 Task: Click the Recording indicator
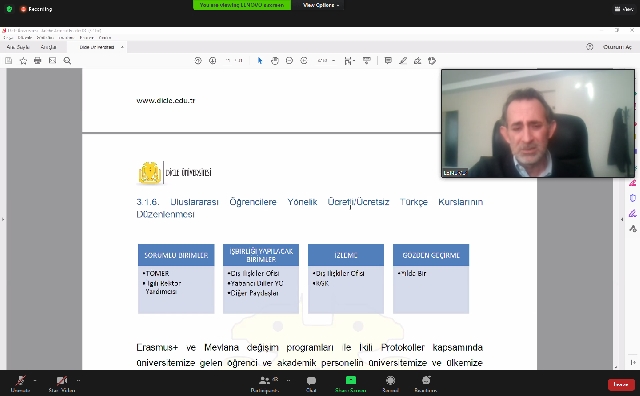tap(36, 9)
